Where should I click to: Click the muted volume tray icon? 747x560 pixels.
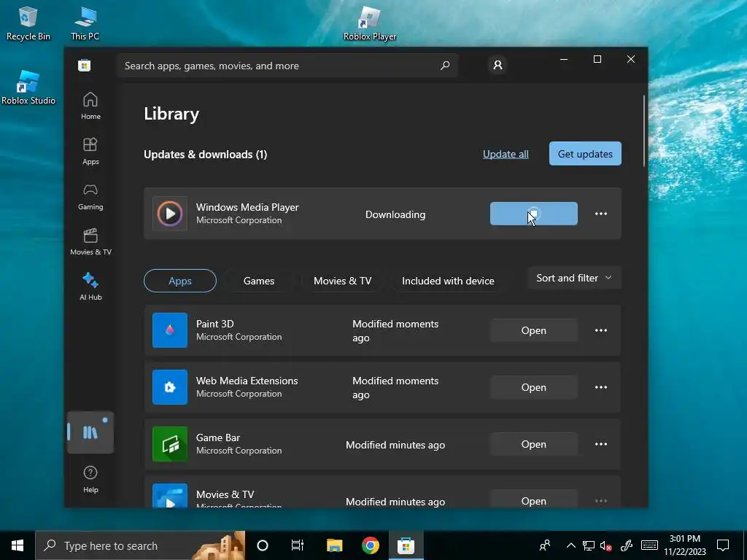tap(606, 545)
